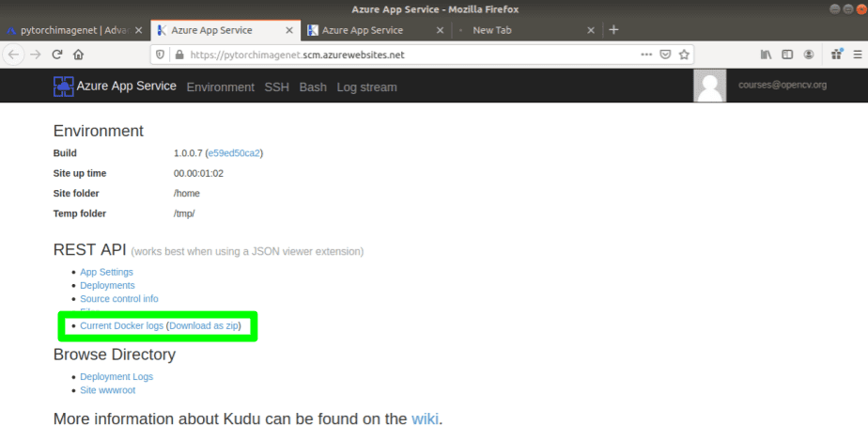Switch to the third tab, Azure App Service
Image resolution: width=868 pixels, height=442 pixels.
[x=377, y=30]
